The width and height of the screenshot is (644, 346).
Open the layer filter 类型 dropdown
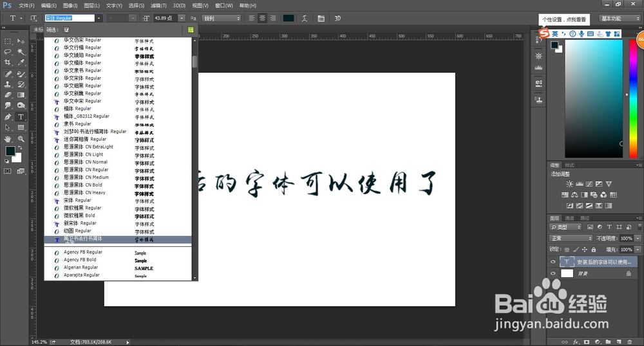click(x=565, y=227)
